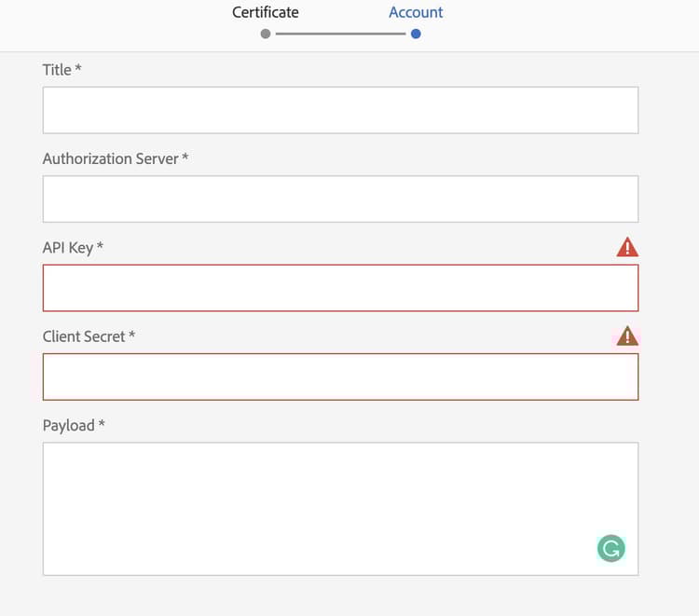The height and width of the screenshot is (616, 699).
Task: Click inside the Client Secret field
Action: (x=340, y=376)
